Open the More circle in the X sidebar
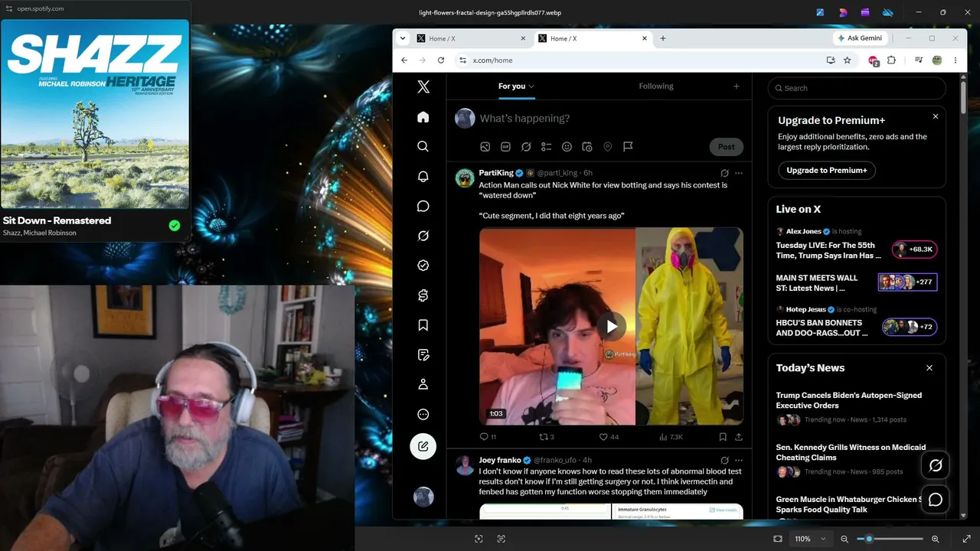 pos(423,414)
